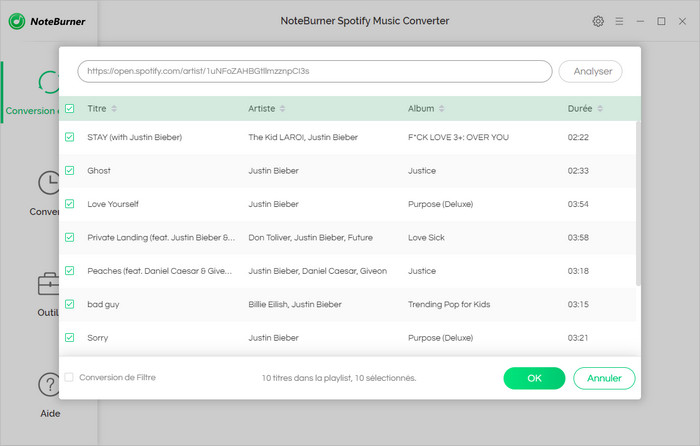The image size is (700, 446).
Task: Click the Durée column header text
Action: (580, 108)
